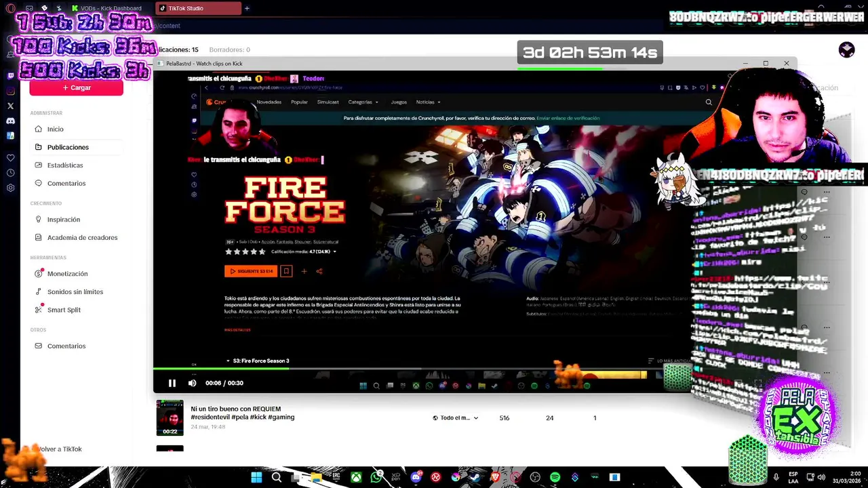Click Volver a TikTok link
The image size is (868, 488).
(60, 449)
